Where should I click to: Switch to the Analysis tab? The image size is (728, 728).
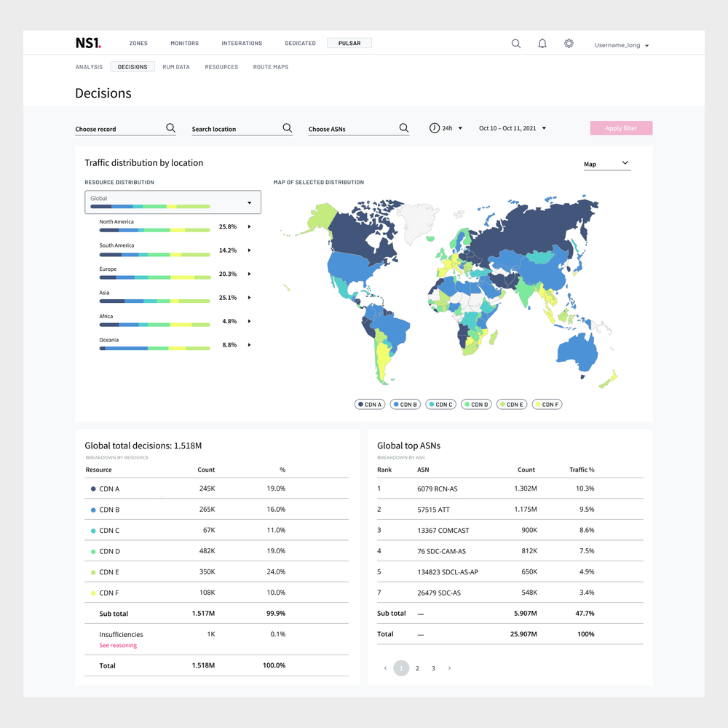coord(89,67)
